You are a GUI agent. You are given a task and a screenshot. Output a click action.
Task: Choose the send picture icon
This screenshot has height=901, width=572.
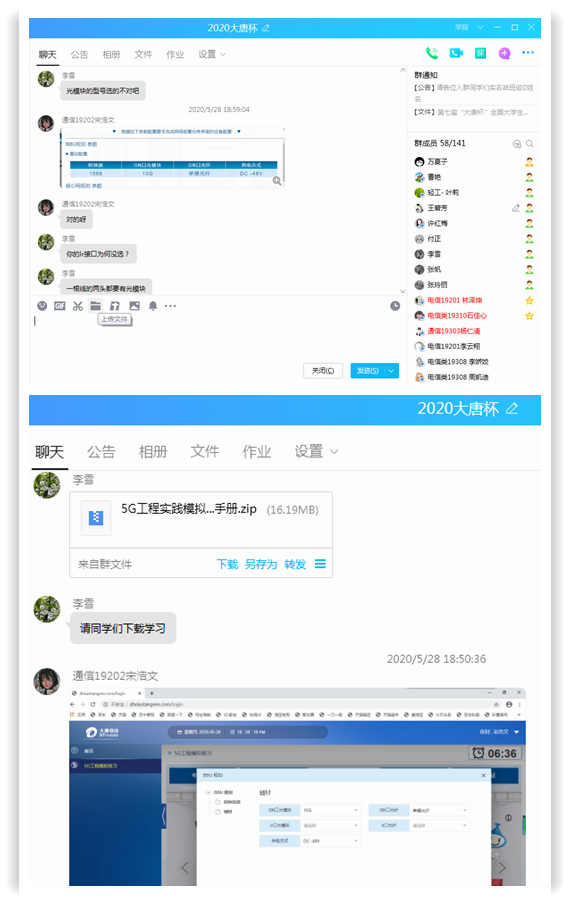(x=135, y=306)
